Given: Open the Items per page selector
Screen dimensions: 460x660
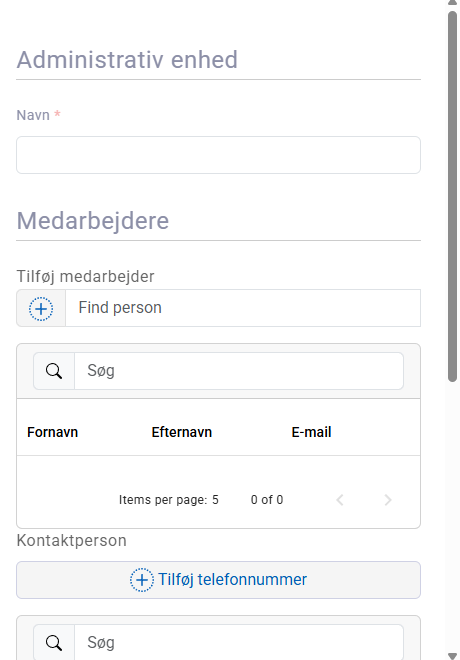Looking at the screenshot, I should click(215, 500).
